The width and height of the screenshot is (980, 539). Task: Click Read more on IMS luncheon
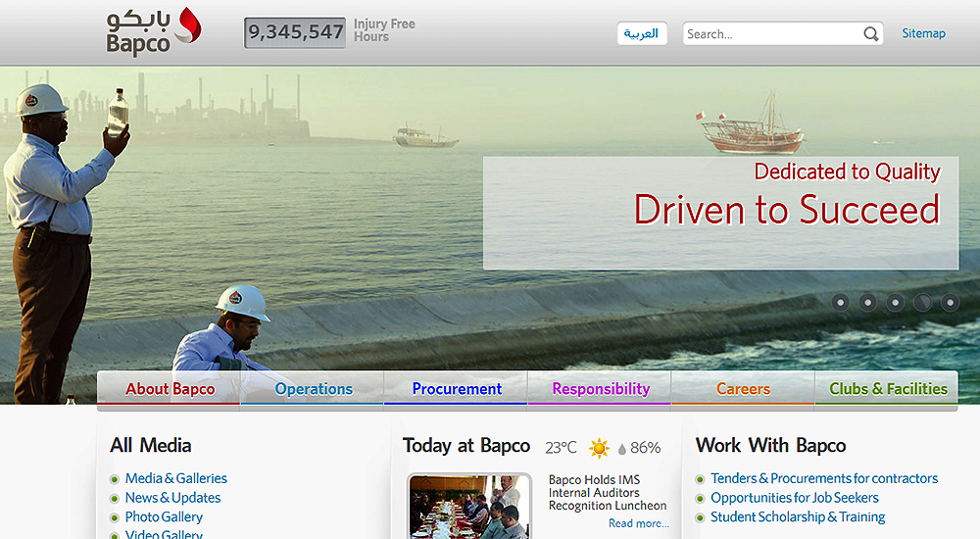[x=639, y=523]
